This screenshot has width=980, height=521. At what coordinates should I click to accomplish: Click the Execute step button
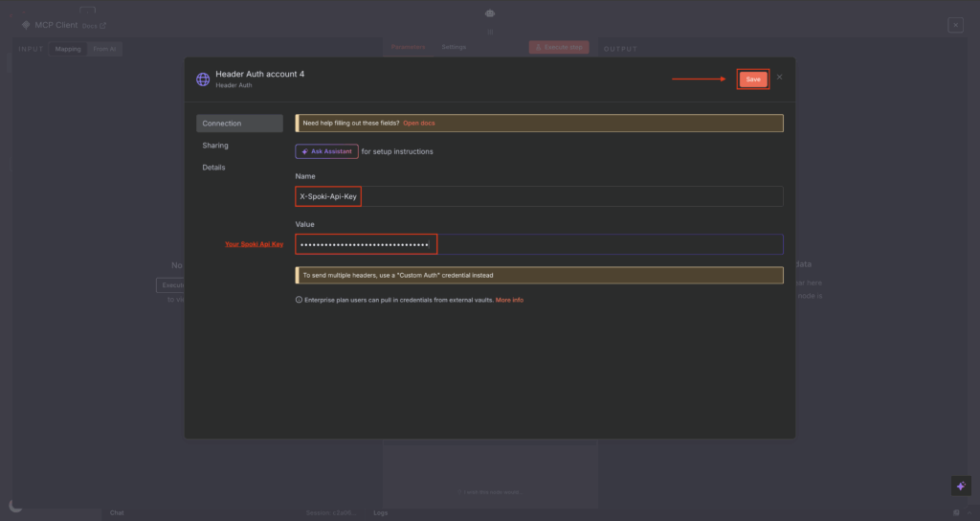click(x=558, y=47)
